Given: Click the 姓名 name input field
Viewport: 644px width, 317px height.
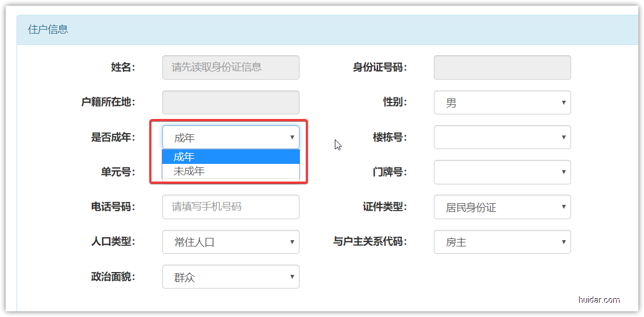Looking at the screenshot, I should [231, 67].
